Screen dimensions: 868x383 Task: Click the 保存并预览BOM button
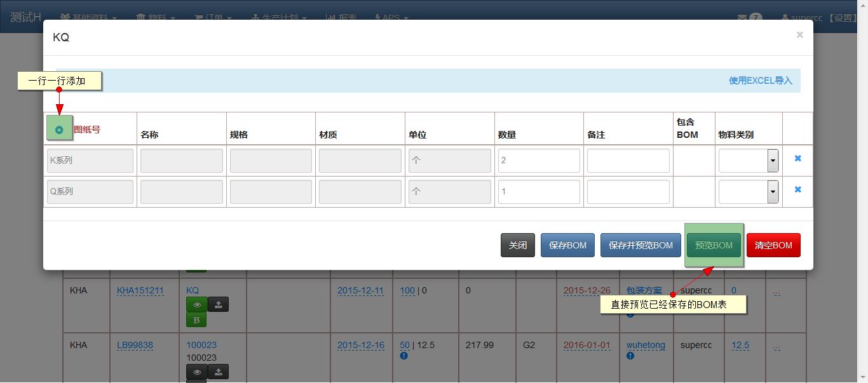(x=640, y=245)
